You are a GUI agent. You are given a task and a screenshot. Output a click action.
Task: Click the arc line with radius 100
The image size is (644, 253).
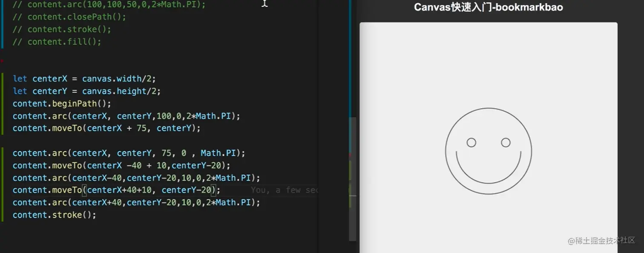(x=126, y=116)
